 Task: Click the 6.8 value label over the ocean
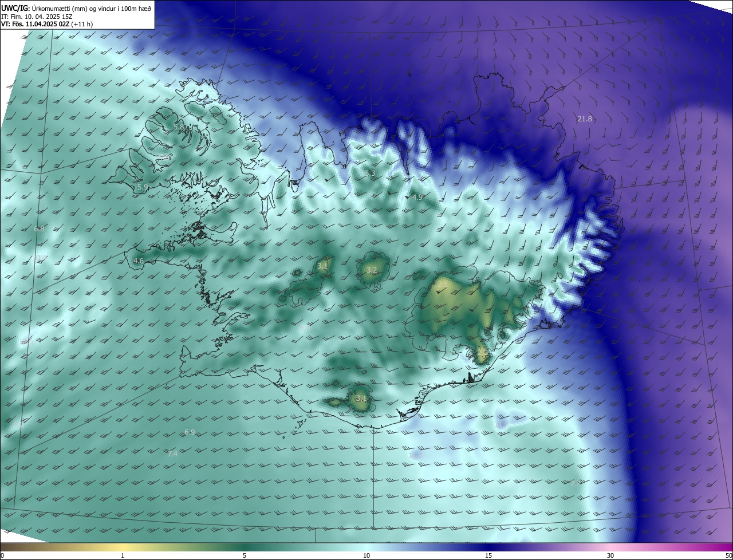pyautogui.click(x=39, y=229)
